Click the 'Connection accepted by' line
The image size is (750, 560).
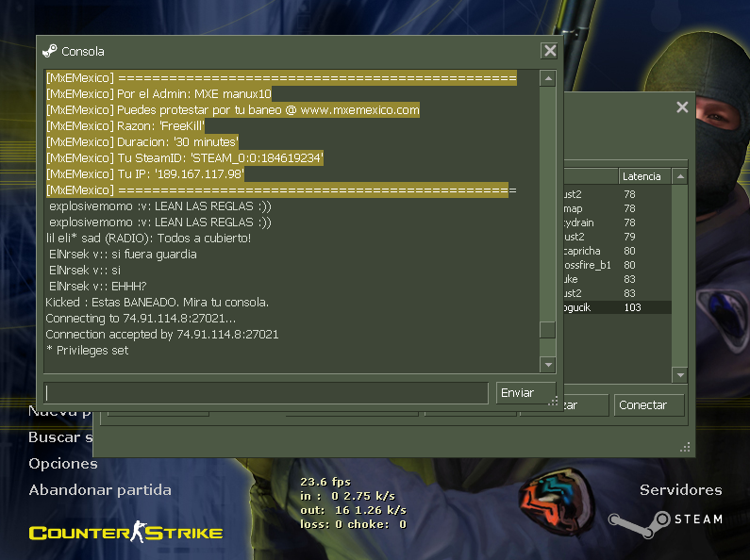pos(162,335)
